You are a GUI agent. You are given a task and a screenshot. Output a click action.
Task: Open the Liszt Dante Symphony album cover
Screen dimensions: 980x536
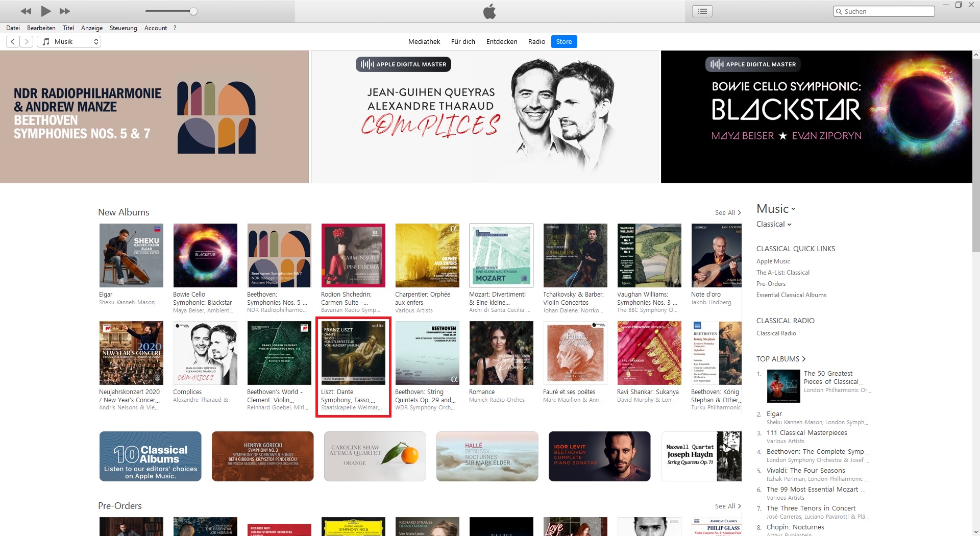353,353
